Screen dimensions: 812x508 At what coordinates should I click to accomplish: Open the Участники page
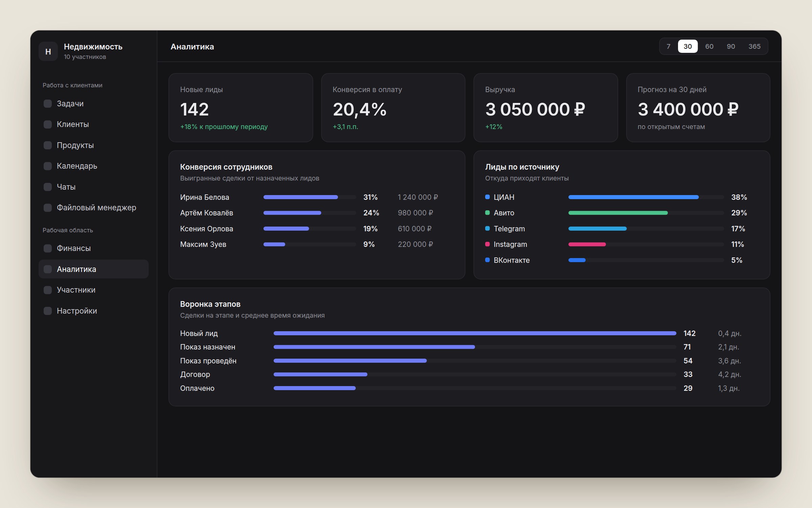pos(93,290)
